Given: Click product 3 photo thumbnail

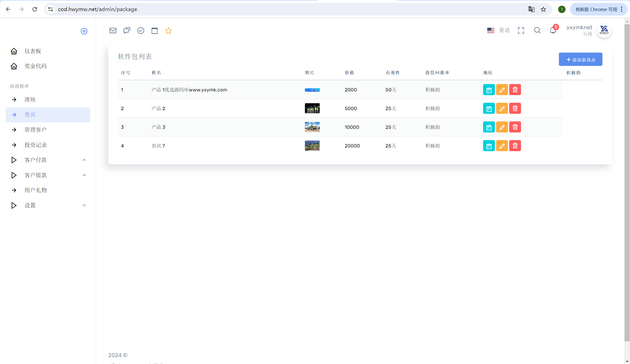Looking at the screenshot, I should (312, 127).
